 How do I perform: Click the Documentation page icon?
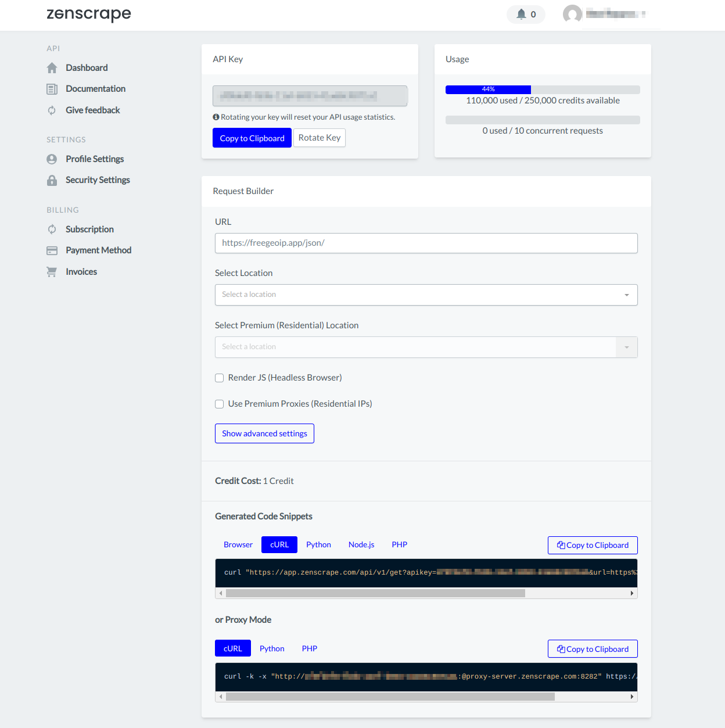pyautogui.click(x=52, y=89)
